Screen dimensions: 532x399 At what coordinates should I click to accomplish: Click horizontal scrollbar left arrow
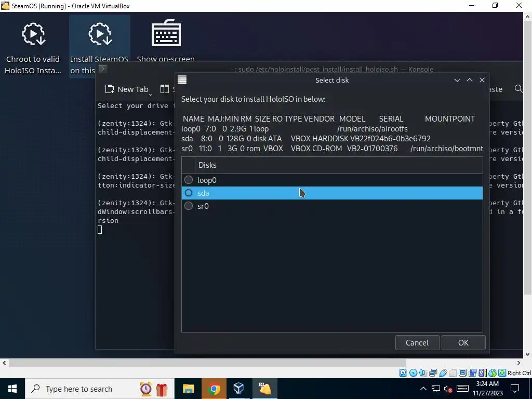coord(4,363)
